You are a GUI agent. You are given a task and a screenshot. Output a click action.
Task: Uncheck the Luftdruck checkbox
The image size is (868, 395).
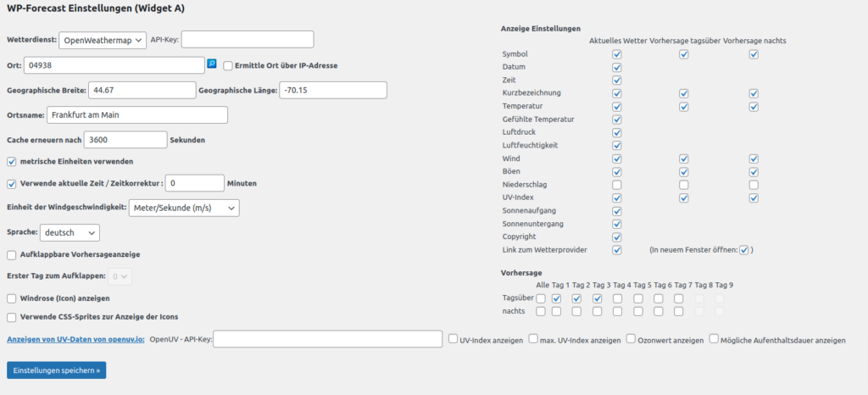tap(617, 133)
